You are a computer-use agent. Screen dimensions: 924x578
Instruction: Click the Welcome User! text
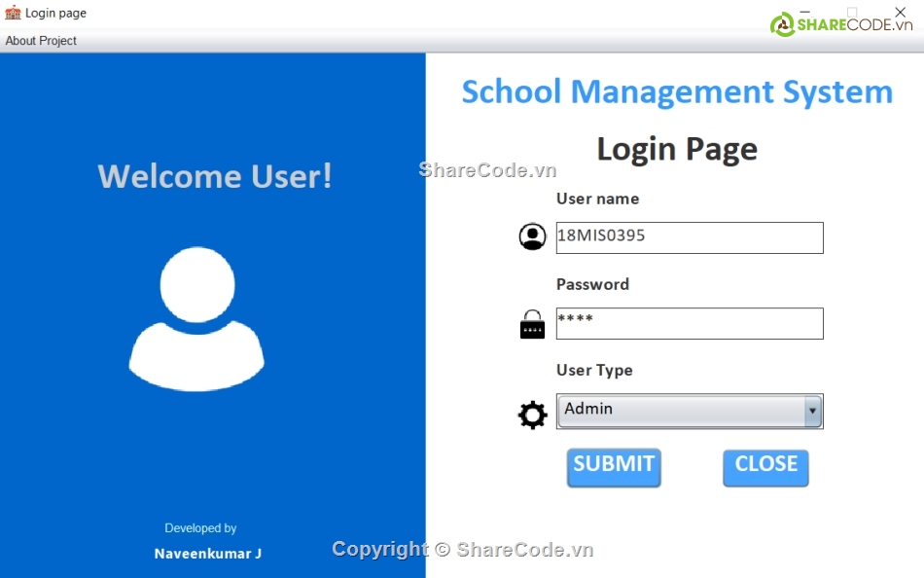tap(215, 176)
